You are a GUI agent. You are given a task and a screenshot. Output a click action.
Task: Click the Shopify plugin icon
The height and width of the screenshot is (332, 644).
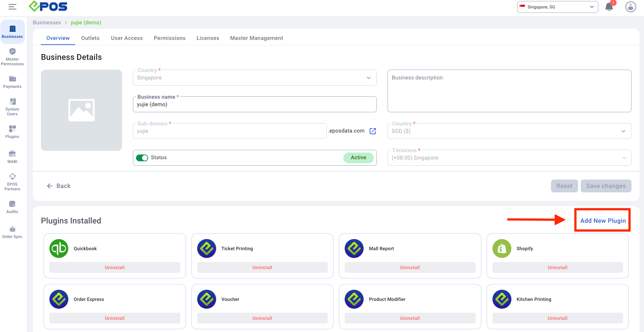[502, 248]
